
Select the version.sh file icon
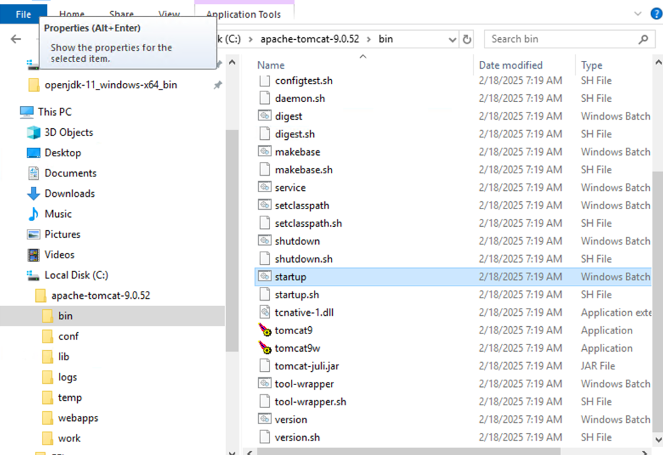265,437
